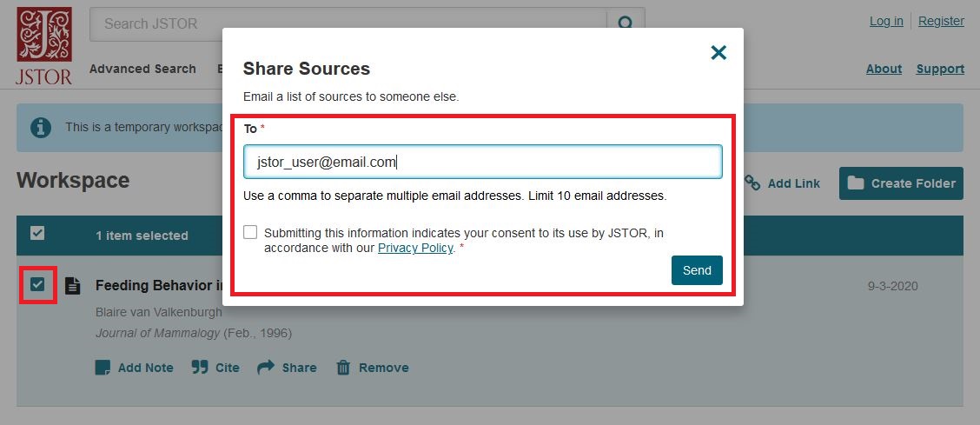Check the privacy consent checkbox
Image resolution: width=980 pixels, height=425 pixels.
pyautogui.click(x=250, y=233)
